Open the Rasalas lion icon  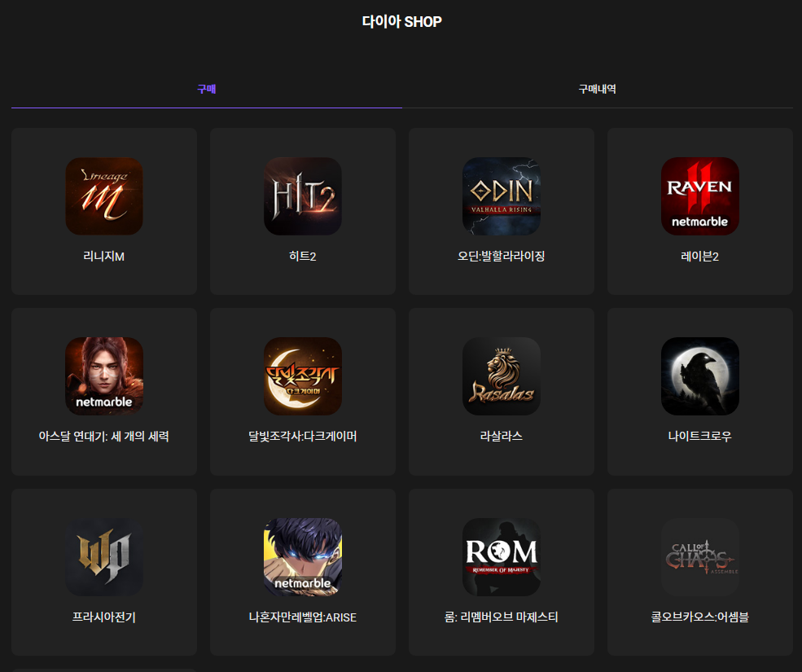502,376
